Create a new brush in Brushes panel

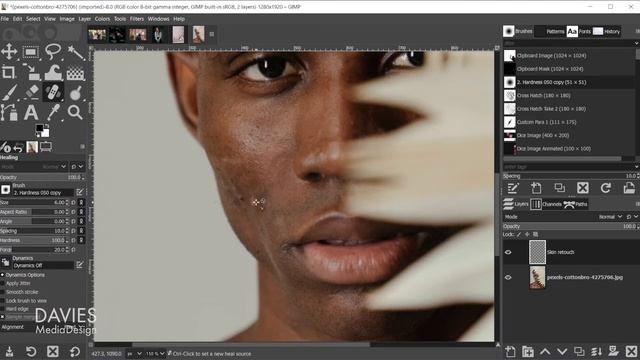(536, 188)
